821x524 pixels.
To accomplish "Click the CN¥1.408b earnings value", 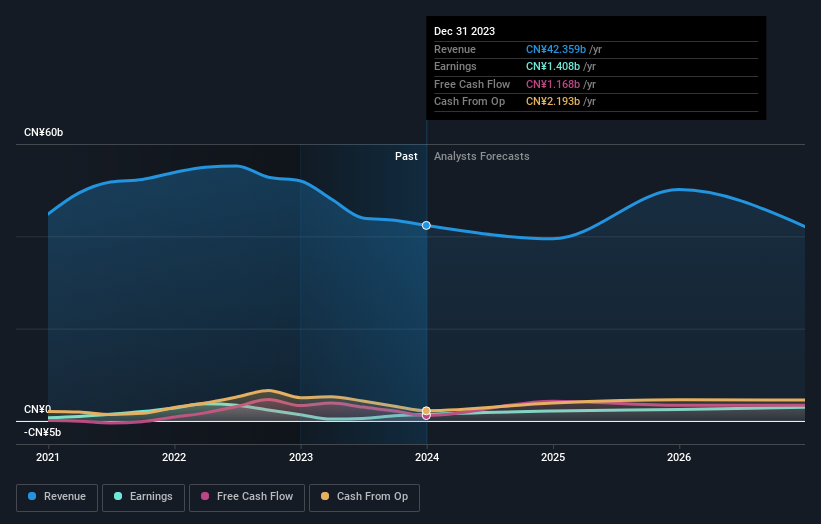I will point(553,66).
